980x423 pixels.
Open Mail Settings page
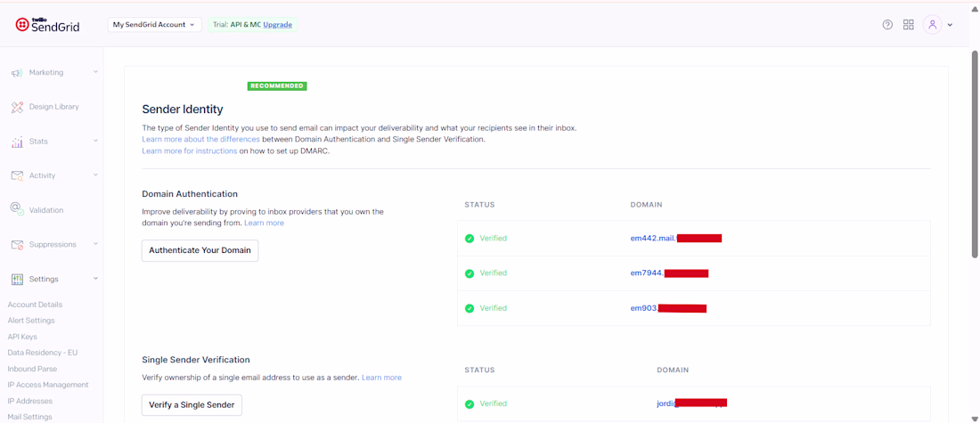click(x=30, y=417)
